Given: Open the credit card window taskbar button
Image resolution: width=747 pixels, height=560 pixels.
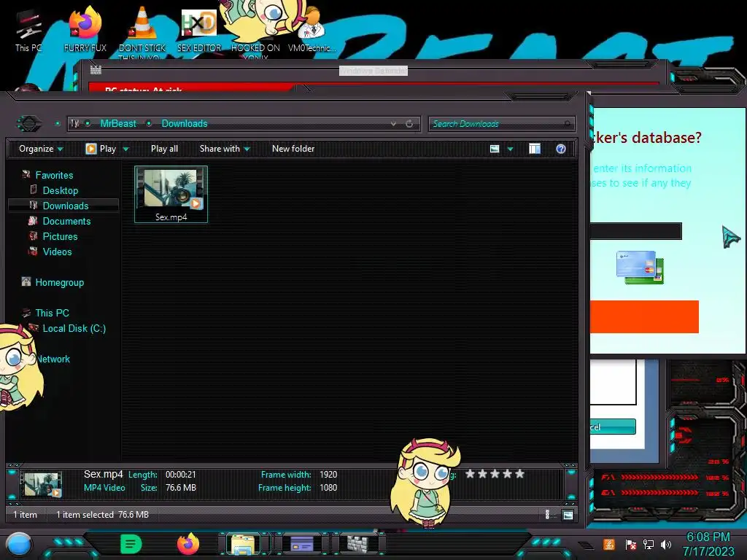Looking at the screenshot, I should [x=302, y=543].
